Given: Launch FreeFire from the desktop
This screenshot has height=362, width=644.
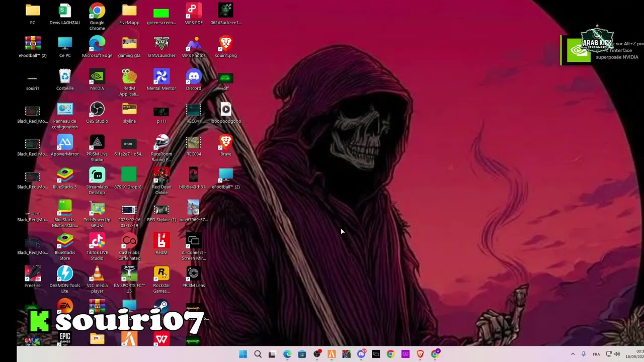Looking at the screenshot, I should click(33, 277).
